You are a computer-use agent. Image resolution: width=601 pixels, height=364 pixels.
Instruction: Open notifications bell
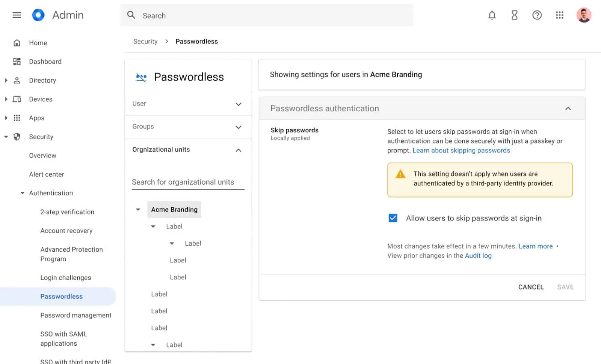pyautogui.click(x=492, y=15)
